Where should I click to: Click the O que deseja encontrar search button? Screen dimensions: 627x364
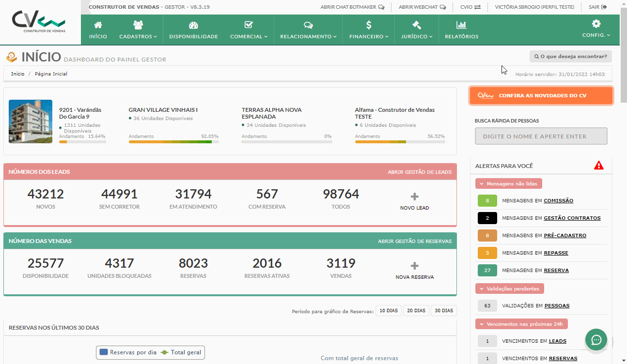pos(571,57)
